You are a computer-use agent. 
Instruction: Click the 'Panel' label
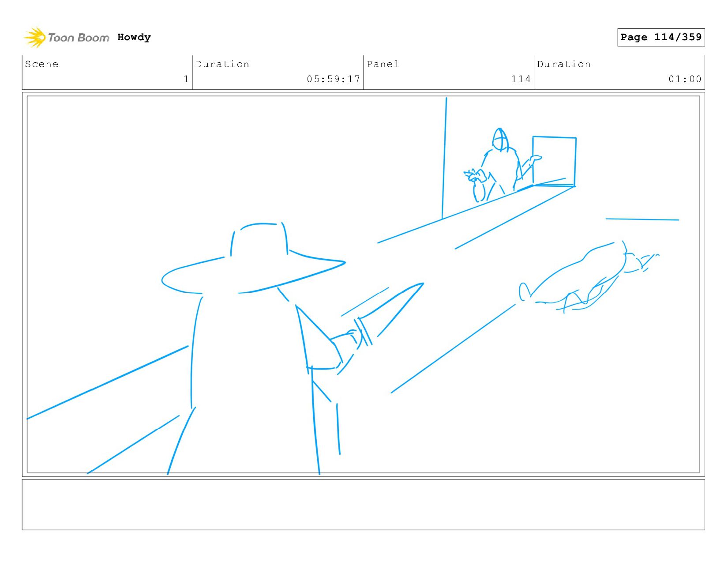pyautogui.click(x=383, y=64)
